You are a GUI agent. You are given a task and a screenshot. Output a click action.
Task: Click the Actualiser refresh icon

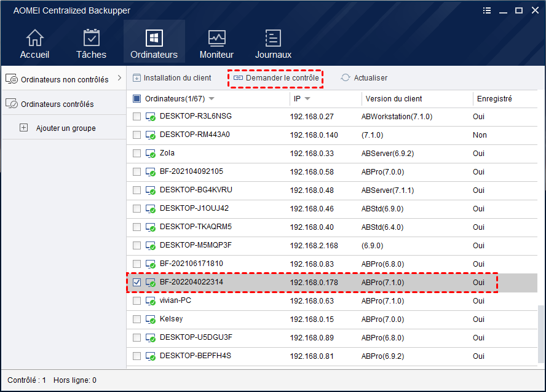(x=346, y=77)
